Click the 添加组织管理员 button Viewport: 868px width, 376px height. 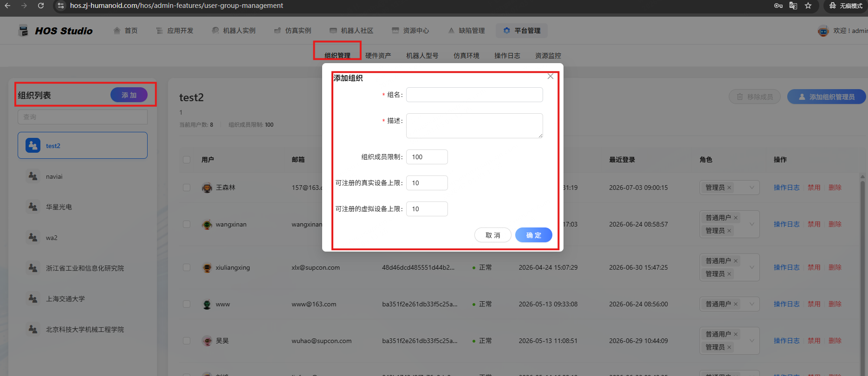(827, 97)
